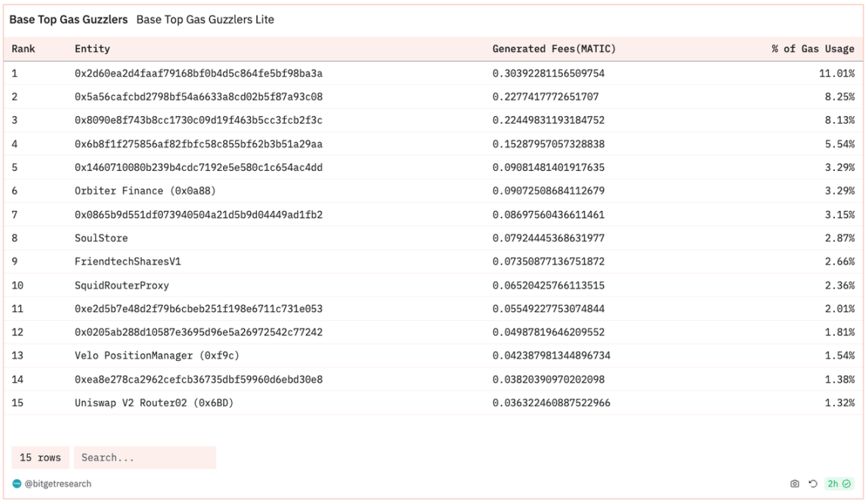Sort by the Rank column header
Screen dimensions: 868x504
tap(23, 49)
